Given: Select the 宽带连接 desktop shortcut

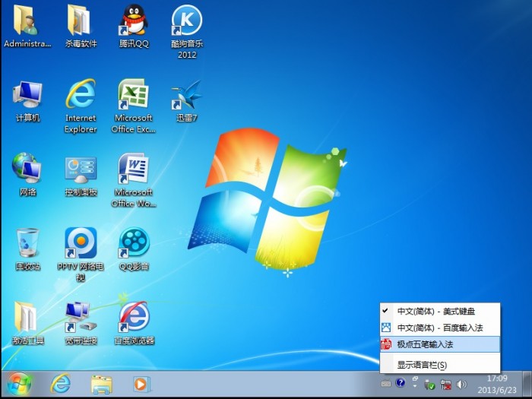Looking at the screenshot, I should 81,318.
